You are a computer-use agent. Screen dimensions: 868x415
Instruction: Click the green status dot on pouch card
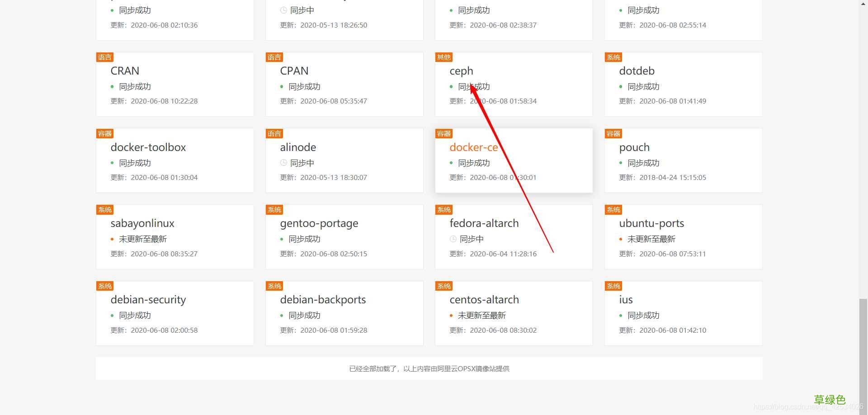(x=621, y=163)
